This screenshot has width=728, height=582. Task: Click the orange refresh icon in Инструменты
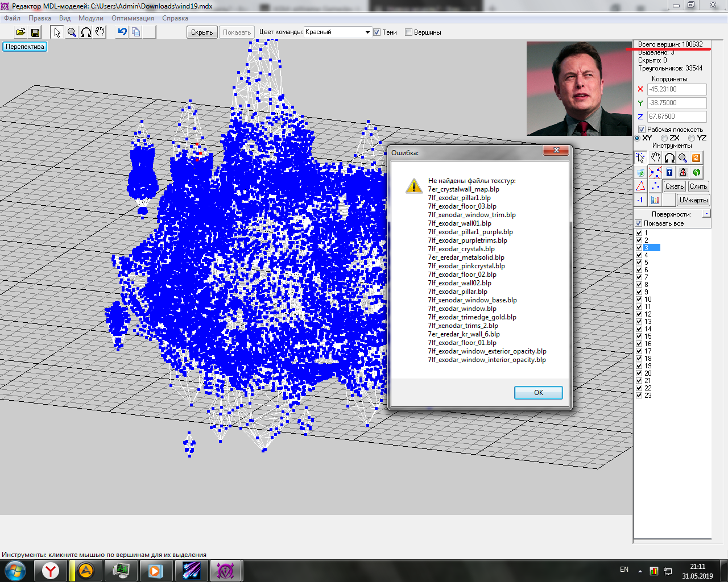point(696,158)
